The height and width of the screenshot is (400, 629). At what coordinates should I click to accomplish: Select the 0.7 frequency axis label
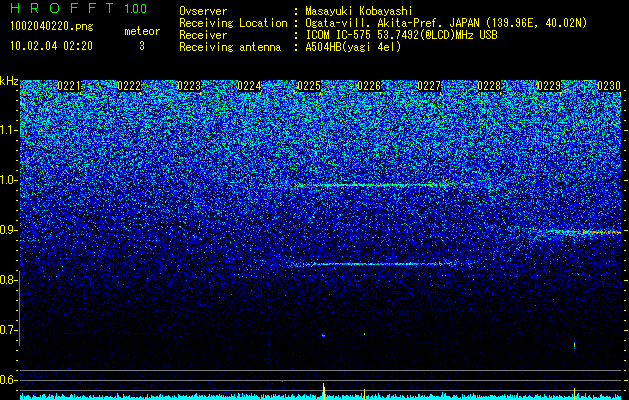click(6, 330)
